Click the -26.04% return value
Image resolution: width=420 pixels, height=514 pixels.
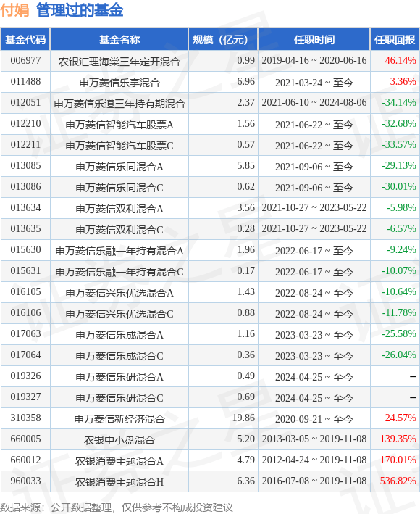pos(399,355)
